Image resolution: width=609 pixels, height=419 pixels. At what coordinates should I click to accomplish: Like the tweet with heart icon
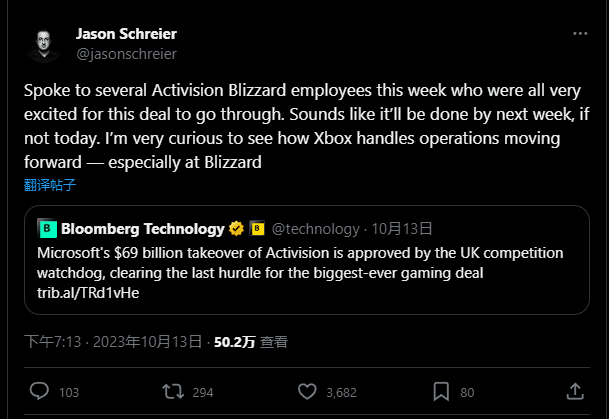(306, 391)
